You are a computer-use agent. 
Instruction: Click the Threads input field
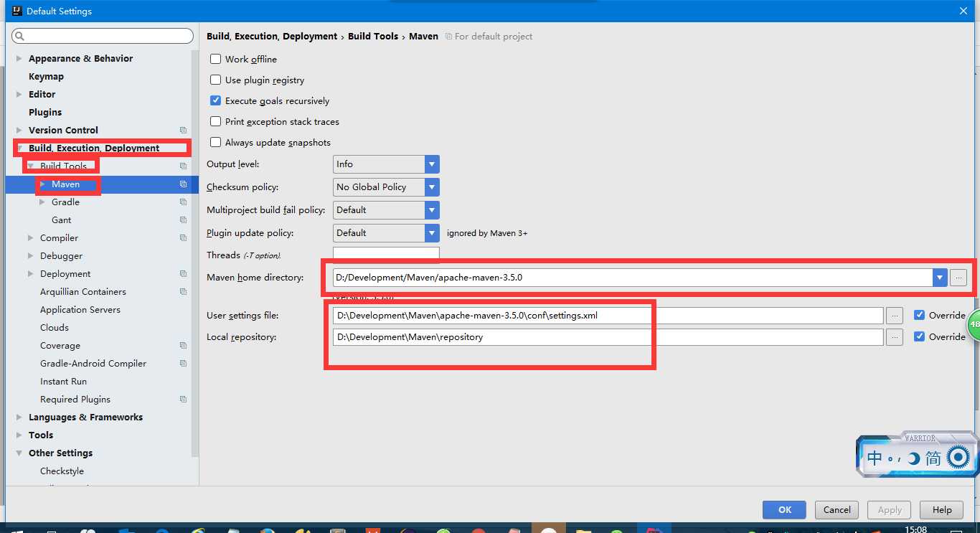pyautogui.click(x=386, y=255)
